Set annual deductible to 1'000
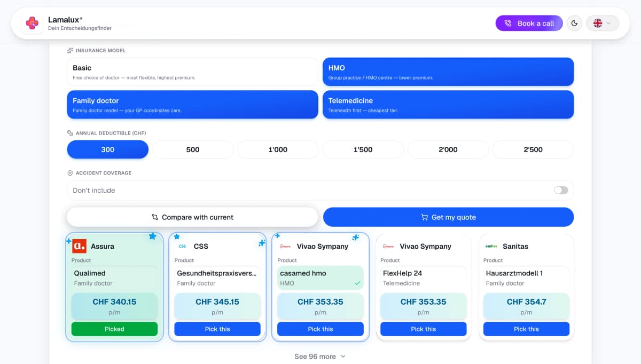The image size is (641, 364). tap(278, 149)
